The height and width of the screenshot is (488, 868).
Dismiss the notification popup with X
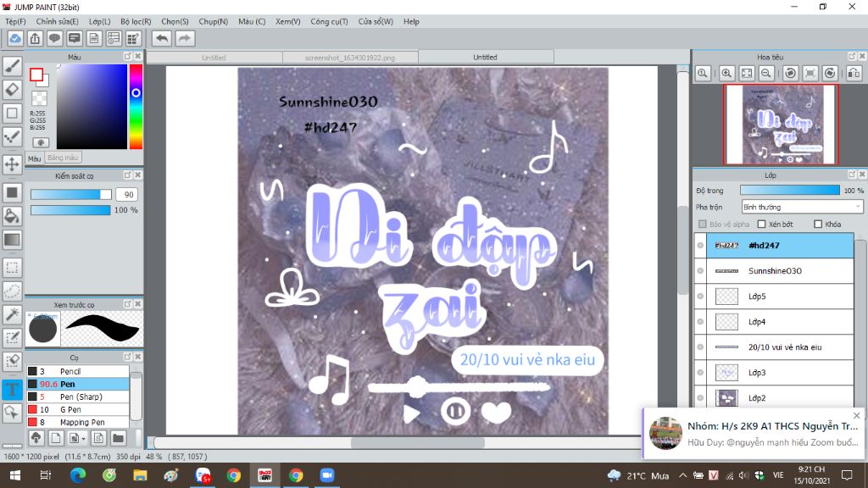click(857, 415)
